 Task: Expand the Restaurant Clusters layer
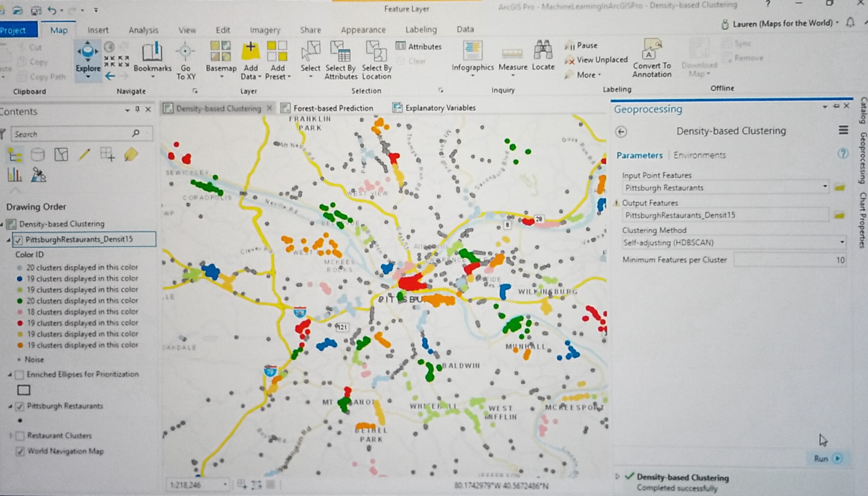tap(10, 435)
